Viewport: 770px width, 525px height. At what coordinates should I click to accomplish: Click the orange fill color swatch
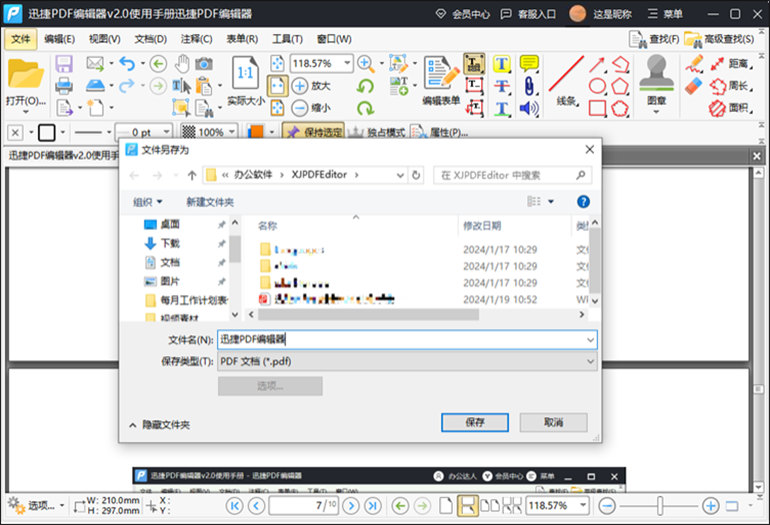pyautogui.click(x=255, y=132)
